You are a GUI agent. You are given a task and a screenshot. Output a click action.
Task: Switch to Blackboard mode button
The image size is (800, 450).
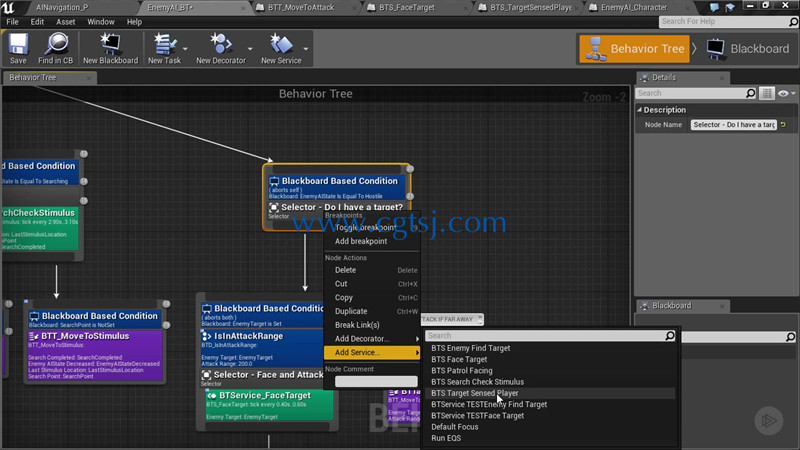[748, 49]
